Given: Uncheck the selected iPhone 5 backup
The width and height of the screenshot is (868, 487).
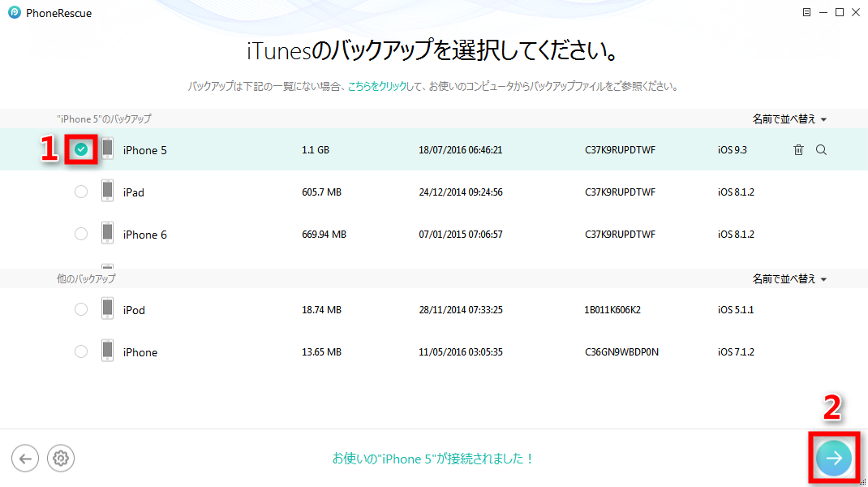Looking at the screenshot, I should click(81, 149).
